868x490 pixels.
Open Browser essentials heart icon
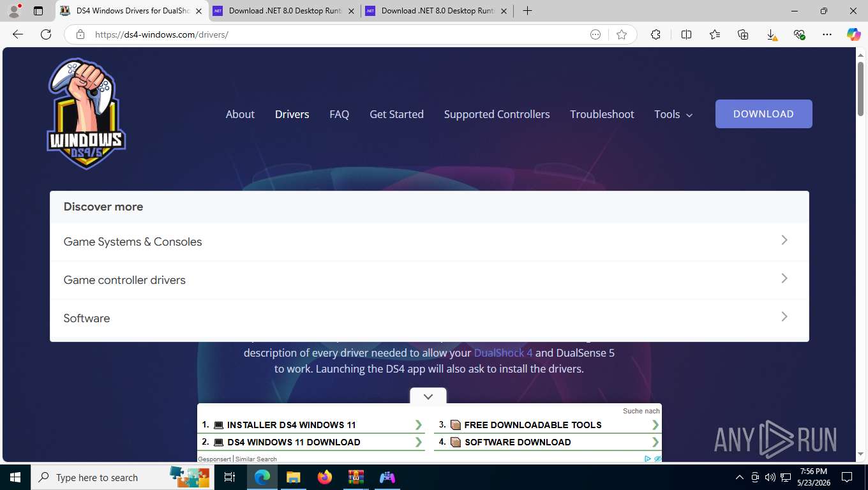[x=799, y=34]
